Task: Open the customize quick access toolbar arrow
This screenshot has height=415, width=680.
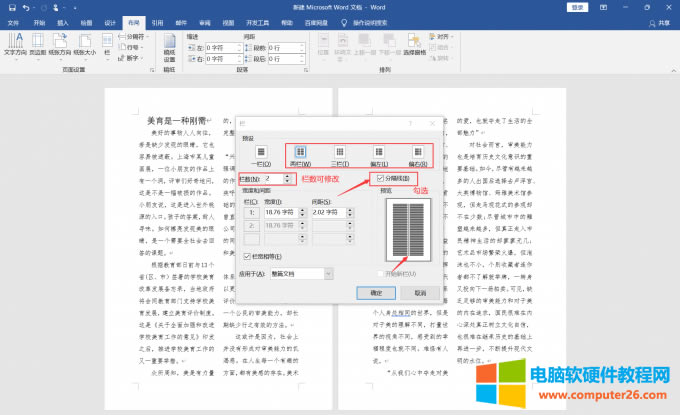Action: [75, 8]
